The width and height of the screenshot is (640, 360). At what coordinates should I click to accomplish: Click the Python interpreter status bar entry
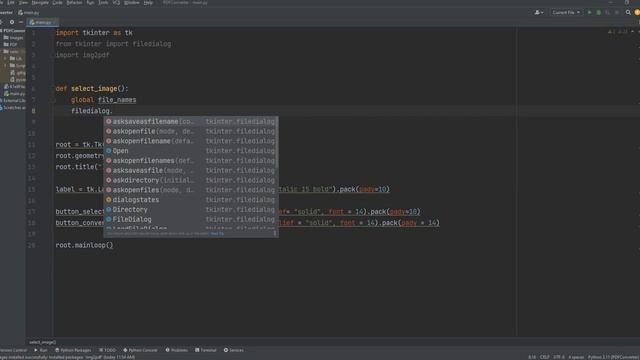click(x=613, y=357)
